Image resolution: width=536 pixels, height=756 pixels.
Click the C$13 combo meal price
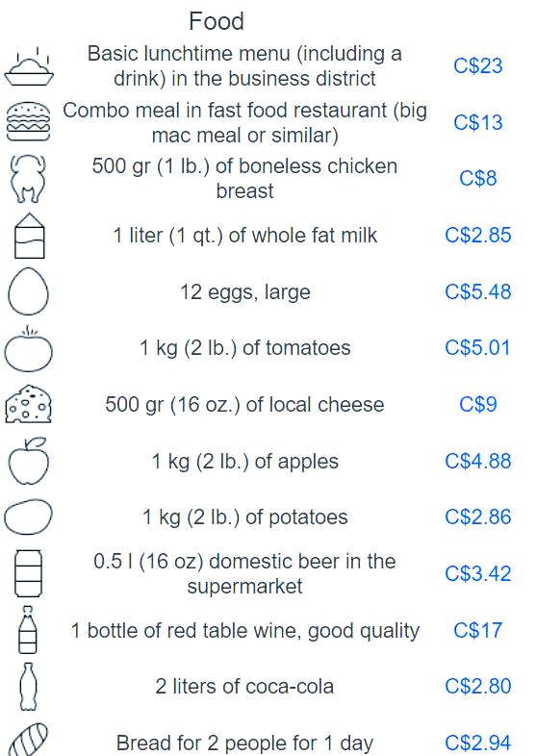(x=477, y=122)
